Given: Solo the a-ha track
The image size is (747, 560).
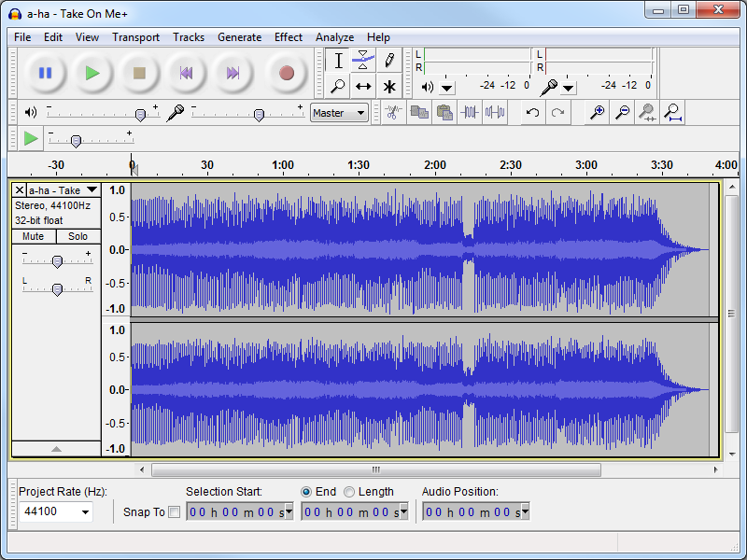Looking at the screenshot, I should pos(78,236).
